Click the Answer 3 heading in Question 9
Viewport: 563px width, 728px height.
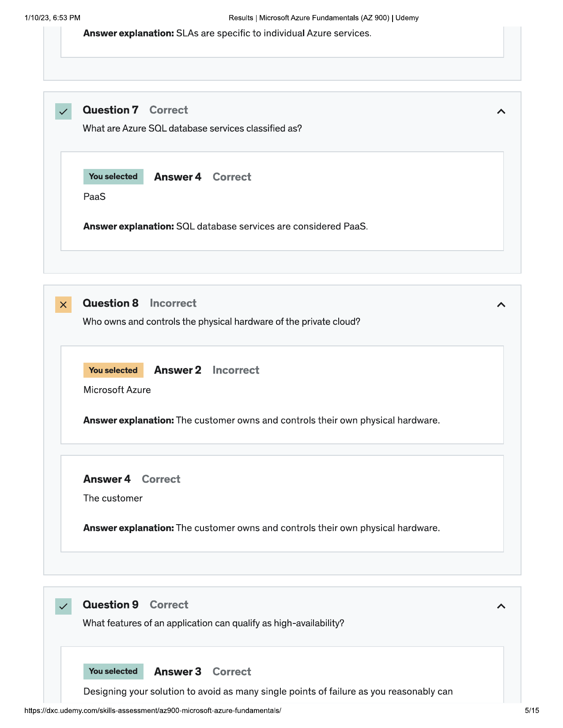tap(178, 672)
